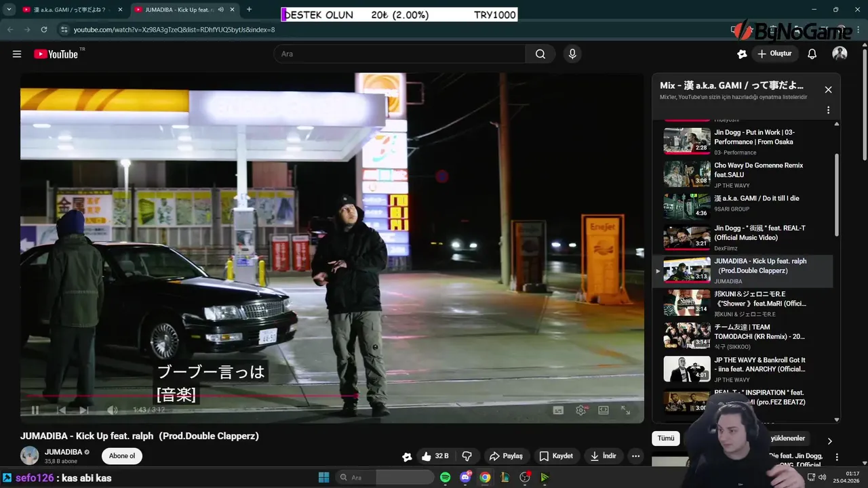Click the playlist scrollbar down arrow

coord(836,420)
